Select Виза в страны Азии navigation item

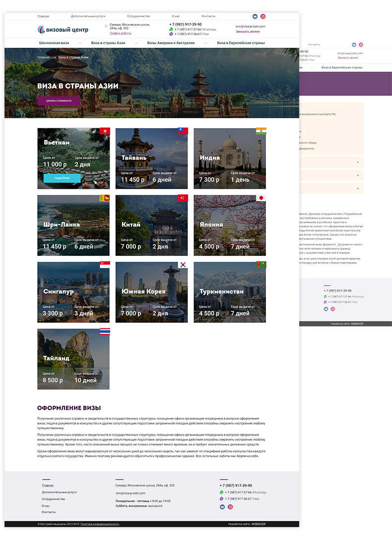pos(108,43)
